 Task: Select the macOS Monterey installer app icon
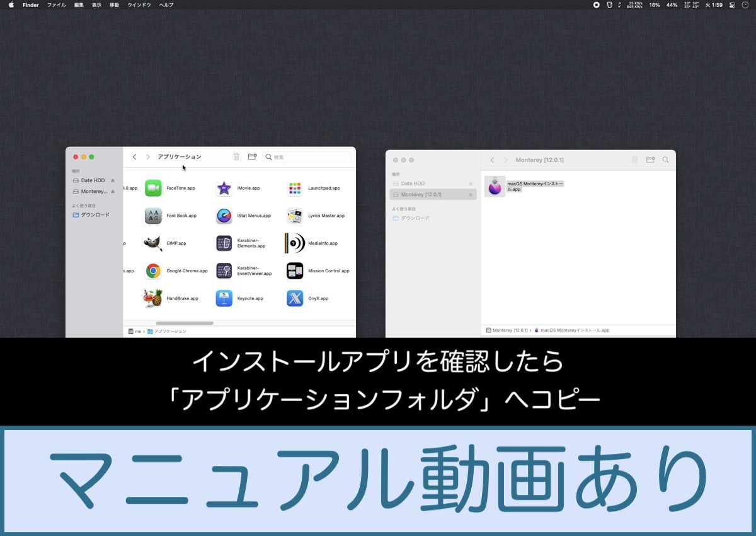point(495,186)
